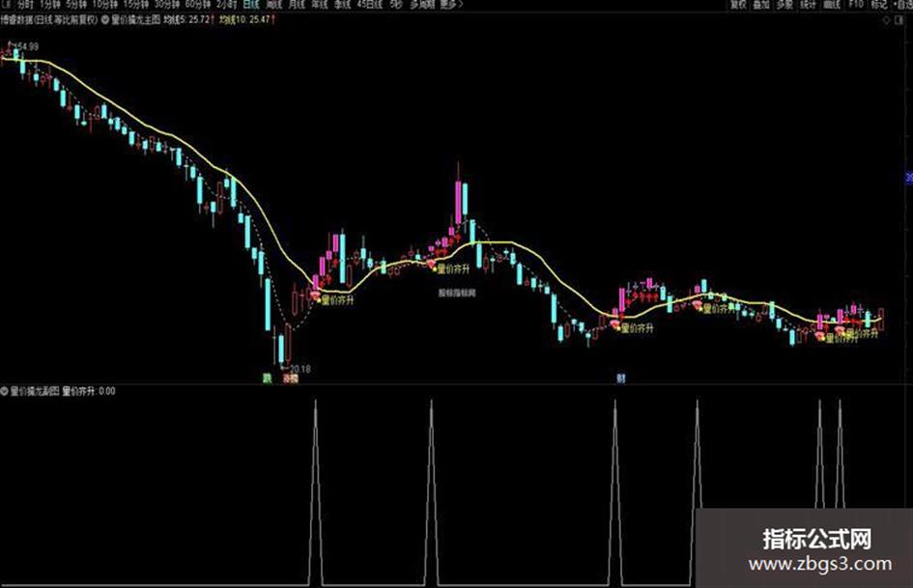
Task: Click the 20.18 low price marker
Action: pos(300,369)
